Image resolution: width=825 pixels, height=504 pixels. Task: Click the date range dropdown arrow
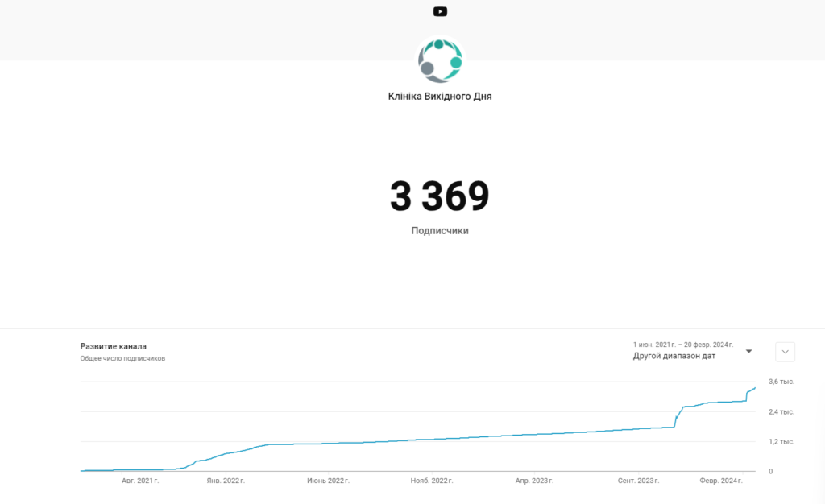[x=748, y=351]
